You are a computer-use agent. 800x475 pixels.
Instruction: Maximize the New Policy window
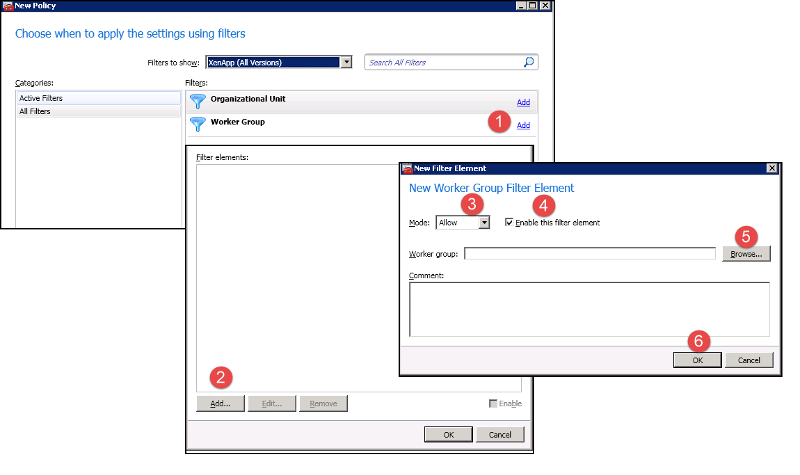[x=533, y=6]
